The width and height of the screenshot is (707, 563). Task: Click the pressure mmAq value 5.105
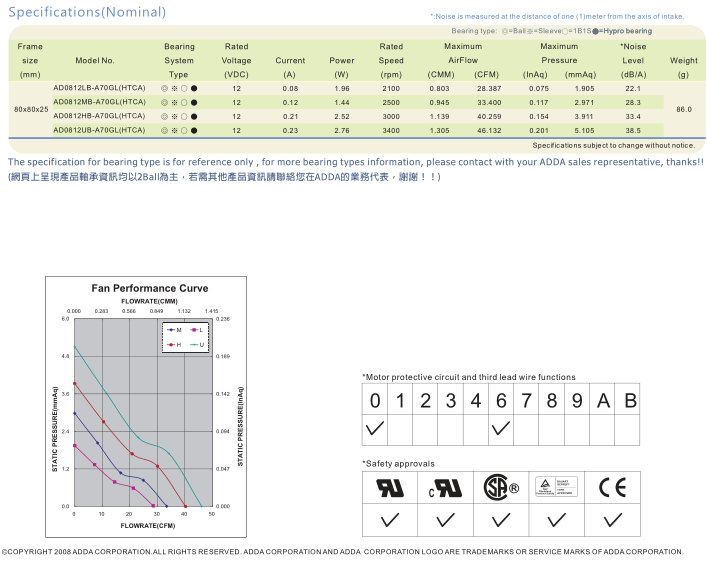(584, 130)
